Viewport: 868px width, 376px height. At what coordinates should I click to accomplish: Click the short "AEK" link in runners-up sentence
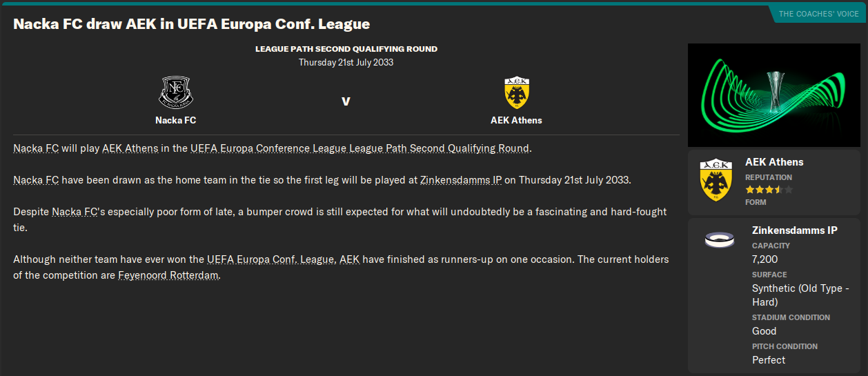(x=349, y=260)
